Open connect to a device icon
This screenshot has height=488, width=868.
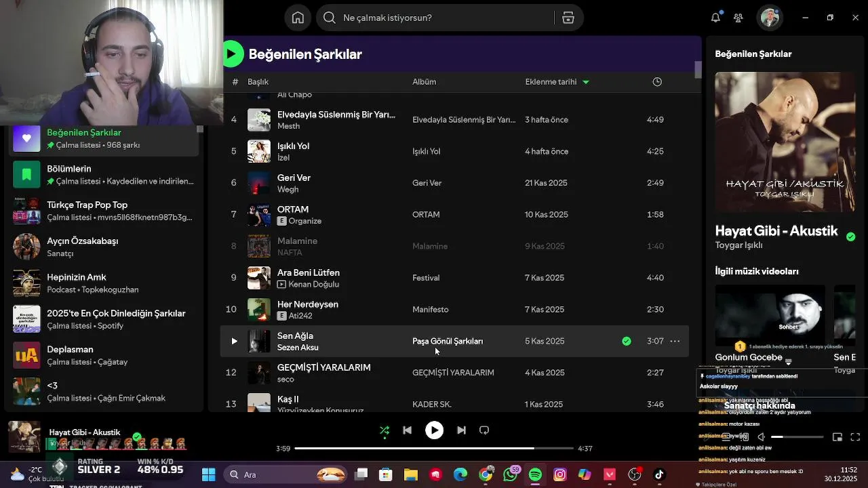tap(744, 437)
